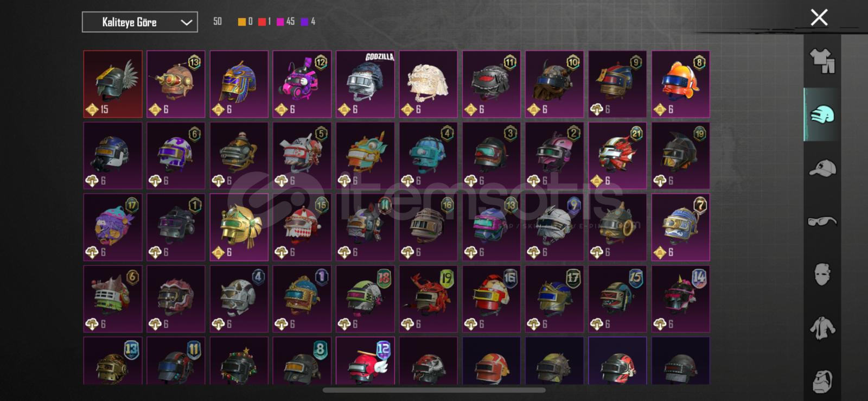Click the horizontal scrollbar at bottom
The height and width of the screenshot is (401, 868).
[x=434, y=390]
